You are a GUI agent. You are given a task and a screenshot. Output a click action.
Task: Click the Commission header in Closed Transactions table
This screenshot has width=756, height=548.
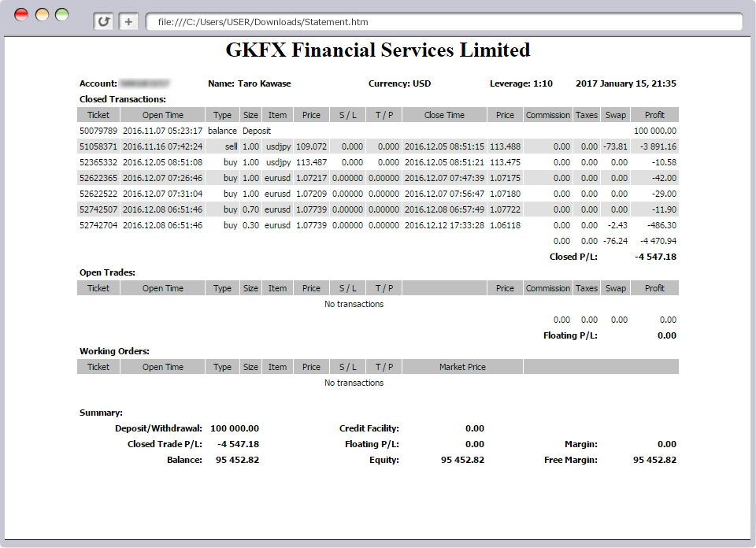(x=547, y=115)
